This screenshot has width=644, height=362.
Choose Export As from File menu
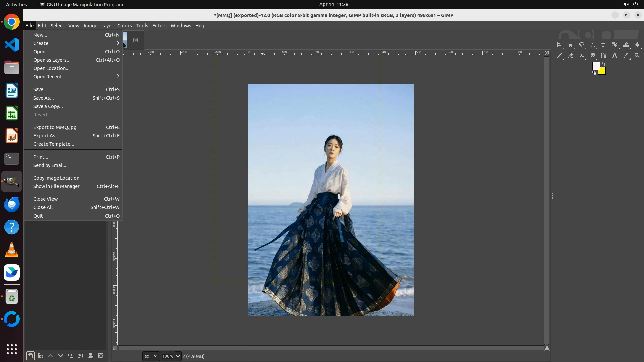pyautogui.click(x=46, y=136)
